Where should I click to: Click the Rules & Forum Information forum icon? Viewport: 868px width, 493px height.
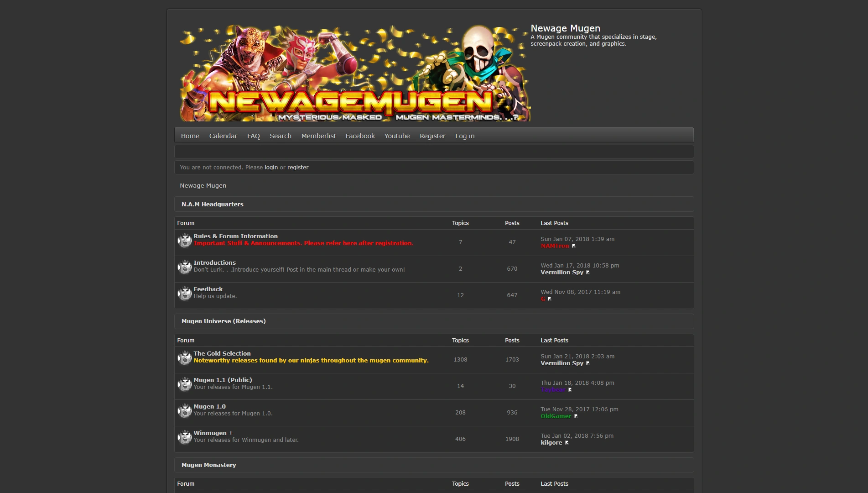click(184, 240)
